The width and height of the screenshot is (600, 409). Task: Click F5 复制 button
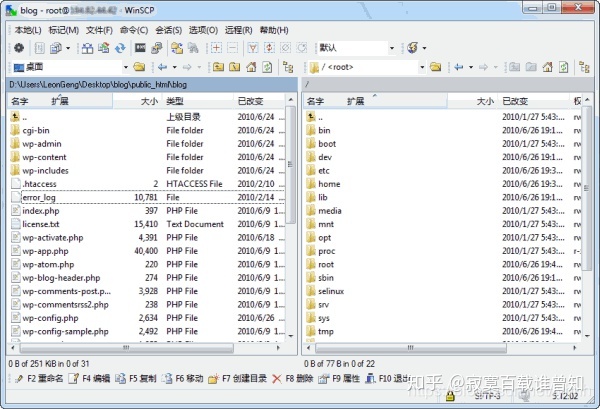[x=136, y=378]
